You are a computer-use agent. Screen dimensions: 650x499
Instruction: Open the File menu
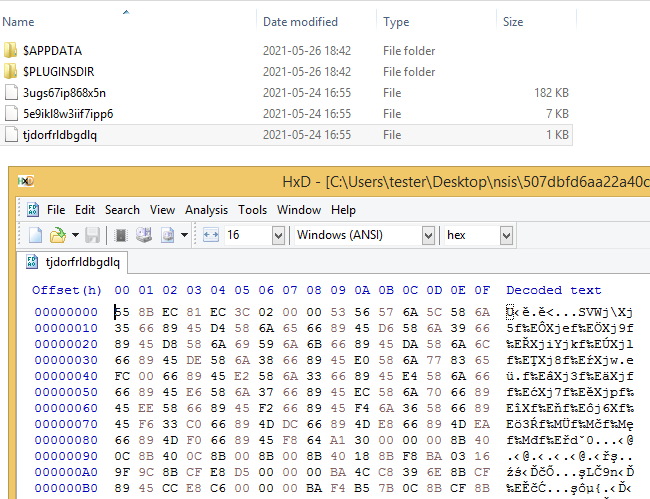coord(56,210)
